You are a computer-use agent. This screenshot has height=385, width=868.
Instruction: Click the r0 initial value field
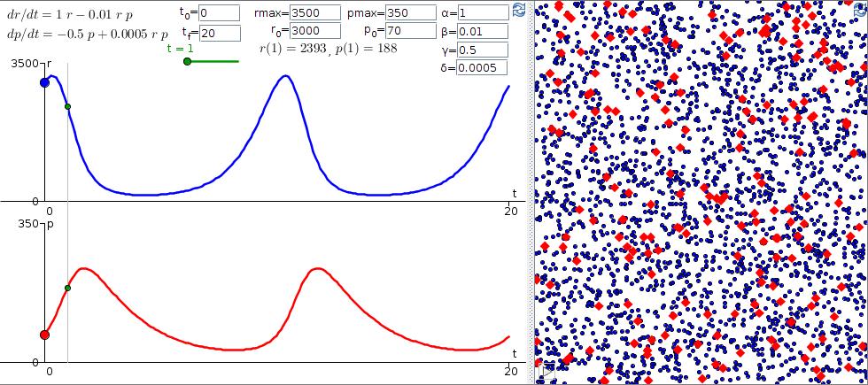314,31
